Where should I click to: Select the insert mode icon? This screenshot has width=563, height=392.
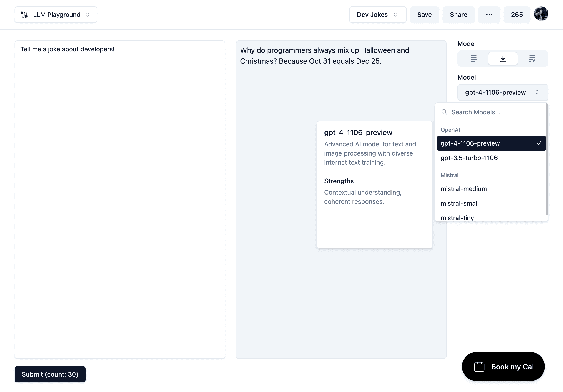tap(503, 59)
